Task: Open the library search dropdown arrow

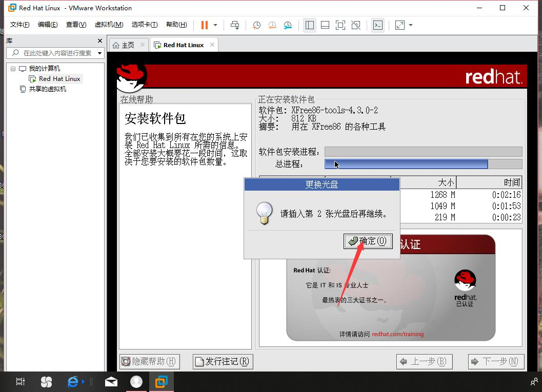Action: pos(99,53)
